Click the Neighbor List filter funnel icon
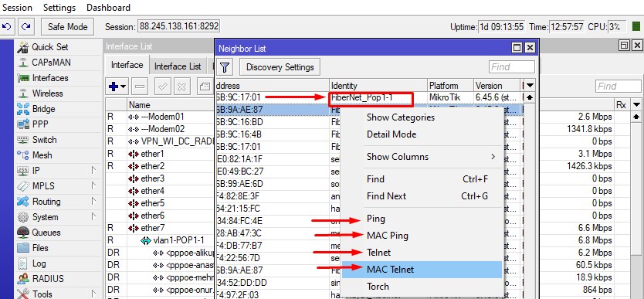This screenshot has height=299, width=644. pos(225,67)
